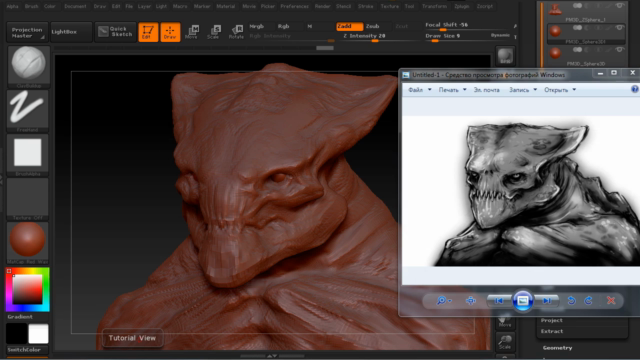Toggle visibility eye of PM3D_Sphere3D subtool

point(620,49)
